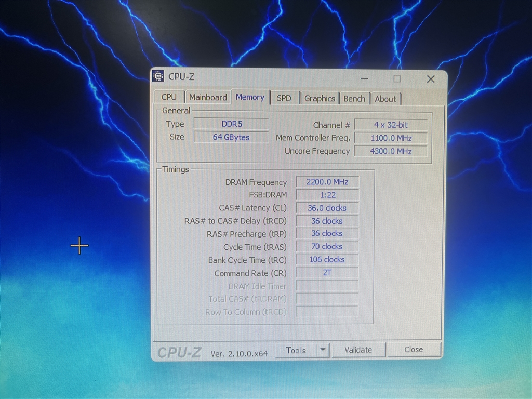Image resolution: width=532 pixels, height=399 pixels.
Task: Select the 64 GBytes size value
Action: [x=231, y=137]
